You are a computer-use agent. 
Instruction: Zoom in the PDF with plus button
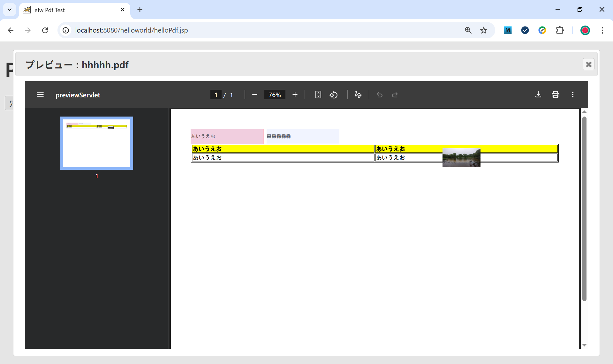click(295, 95)
